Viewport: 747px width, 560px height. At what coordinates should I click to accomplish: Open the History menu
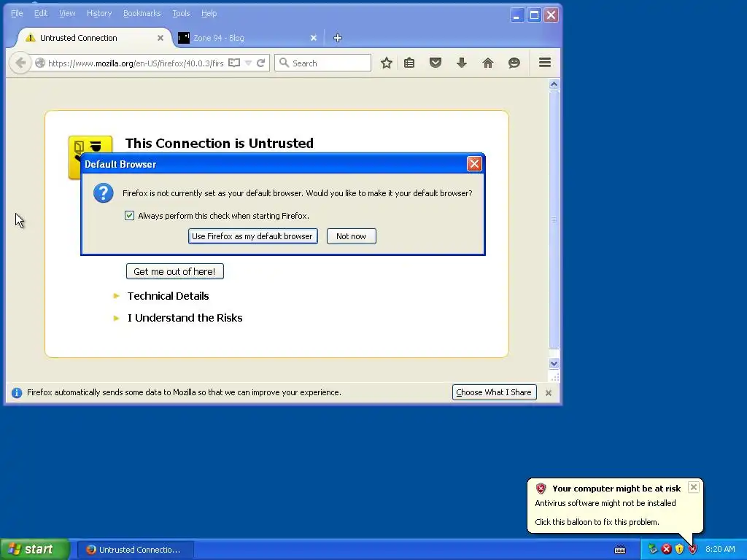pos(99,13)
